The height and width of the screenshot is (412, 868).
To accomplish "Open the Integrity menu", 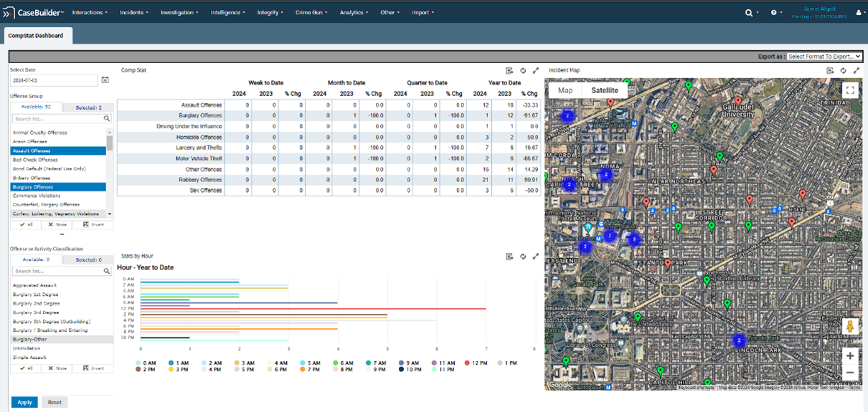I will point(270,12).
